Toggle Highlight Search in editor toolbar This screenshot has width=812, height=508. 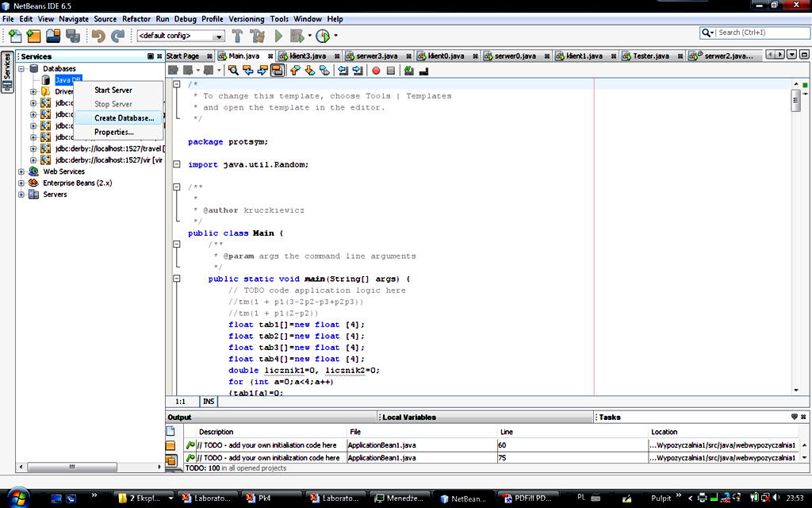277,71
